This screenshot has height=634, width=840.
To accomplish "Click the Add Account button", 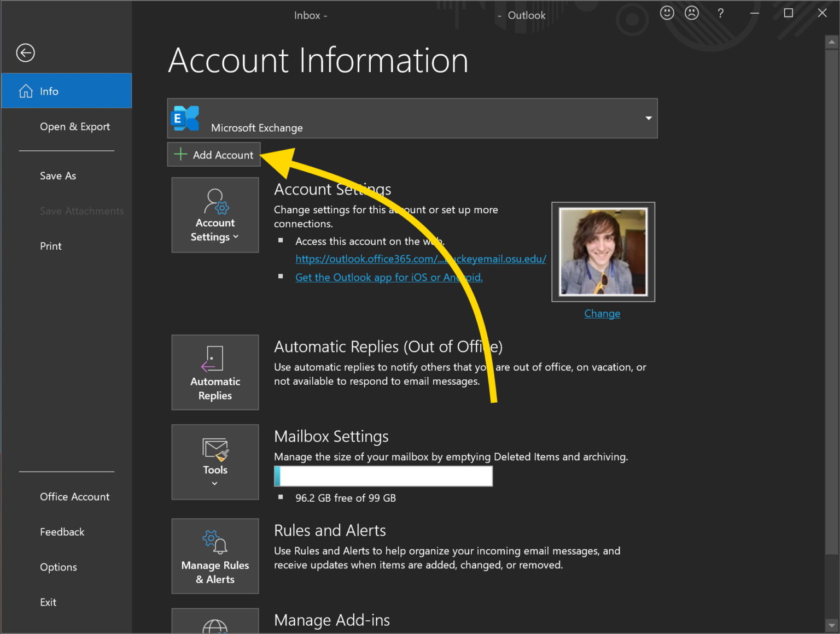I will (x=214, y=155).
